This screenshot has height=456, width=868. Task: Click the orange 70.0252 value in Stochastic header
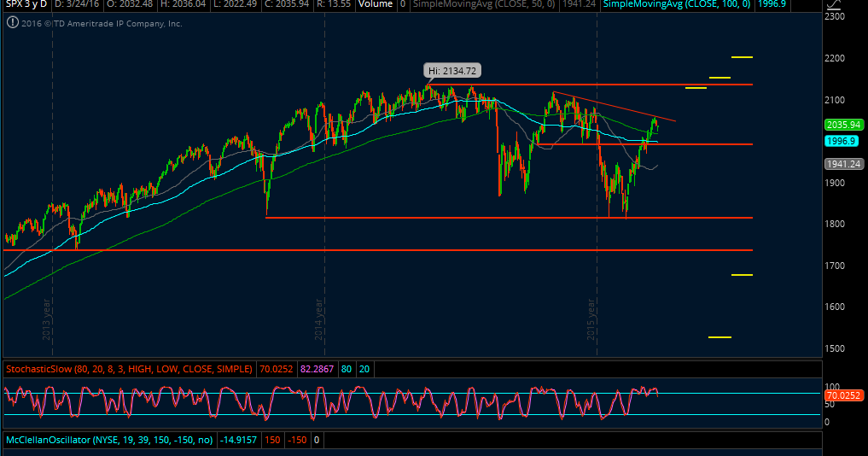coord(277,369)
